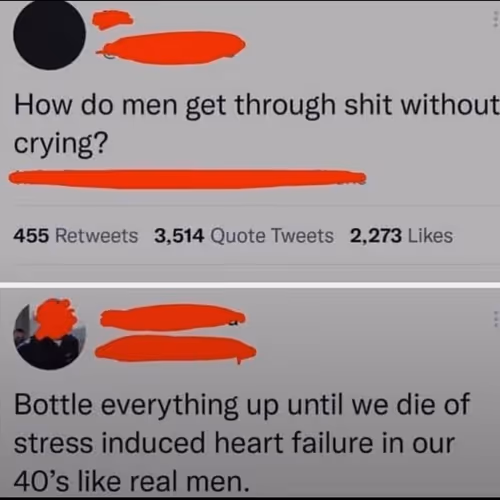Image resolution: width=500 pixels, height=500 pixels.
Task: Open more options dots on the reply tweet
Action: (496, 319)
